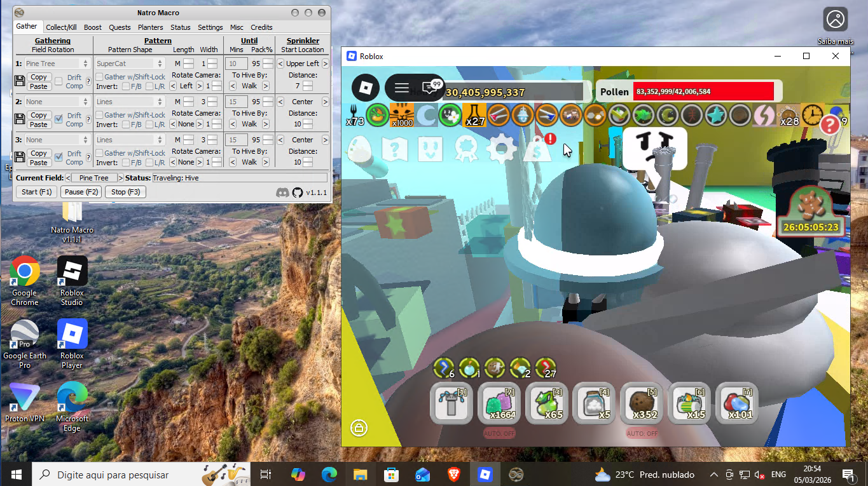Use the sprinkler item in hotbar slot 1

coord(452,403)
